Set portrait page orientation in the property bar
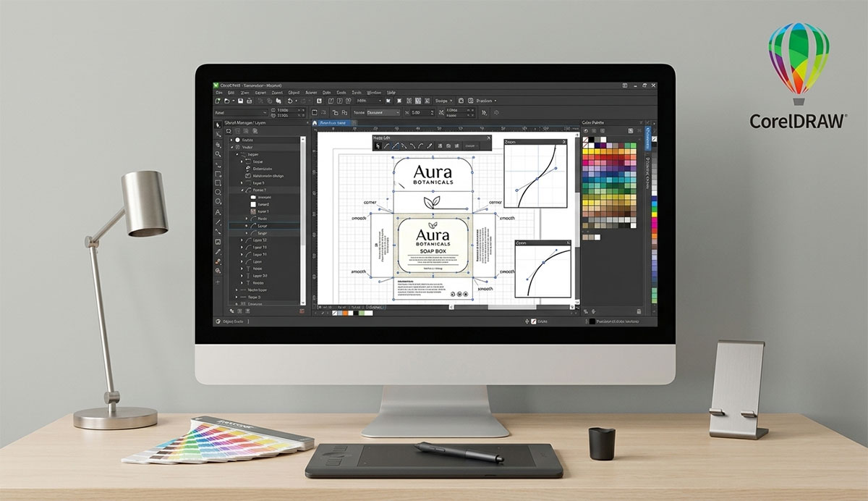868x501 pixels. [314, 112]
